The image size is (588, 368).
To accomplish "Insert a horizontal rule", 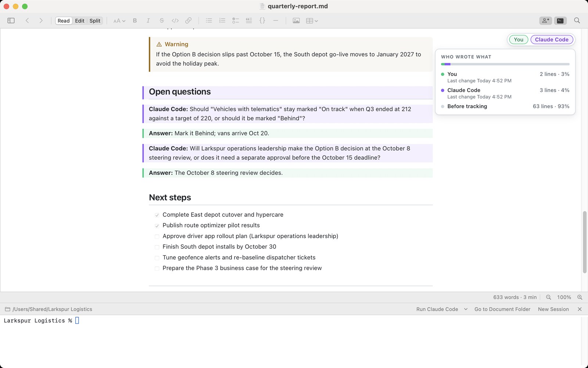I will pyautogui.click(x=276, y=21).
